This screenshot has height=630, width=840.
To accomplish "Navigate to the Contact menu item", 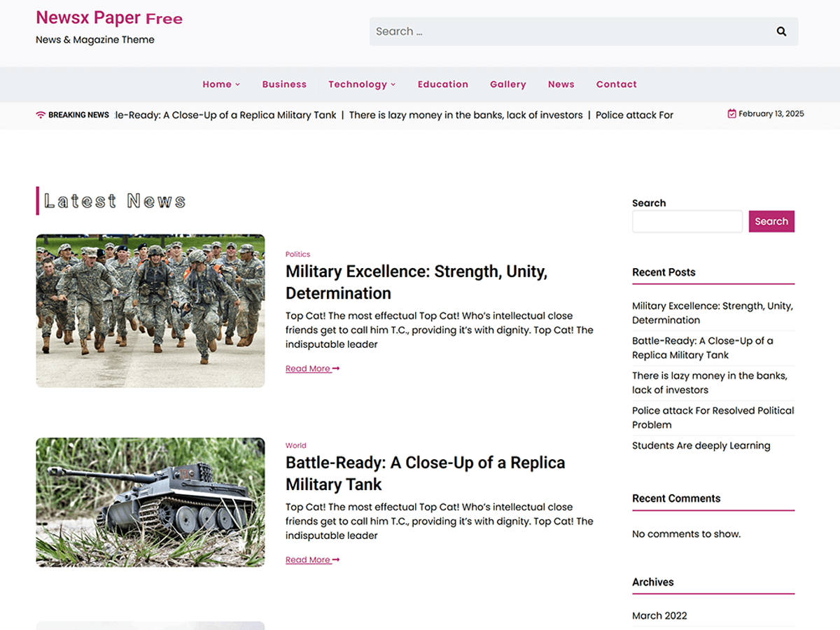I will (616, 84).
